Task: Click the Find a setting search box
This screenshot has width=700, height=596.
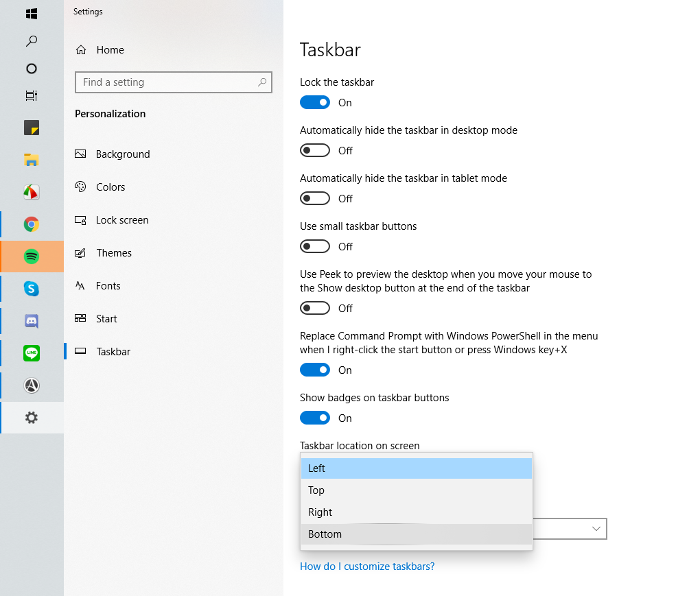Action: pos(168,82)
